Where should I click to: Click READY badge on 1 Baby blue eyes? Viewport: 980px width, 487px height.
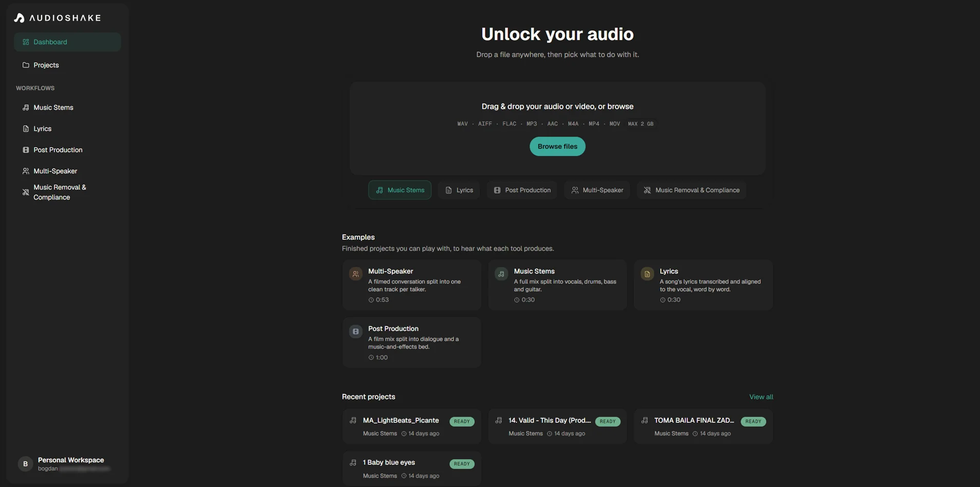pos(462,464)
